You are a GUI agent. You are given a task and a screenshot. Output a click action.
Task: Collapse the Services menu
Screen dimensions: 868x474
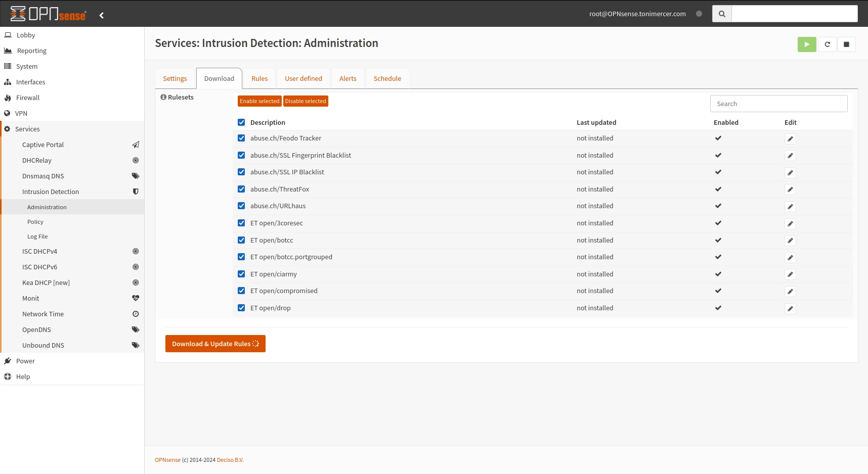(x=72, y=129)
